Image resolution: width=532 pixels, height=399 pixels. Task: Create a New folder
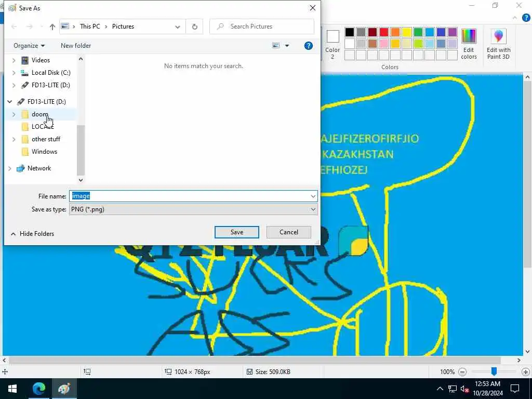[76, 46]
